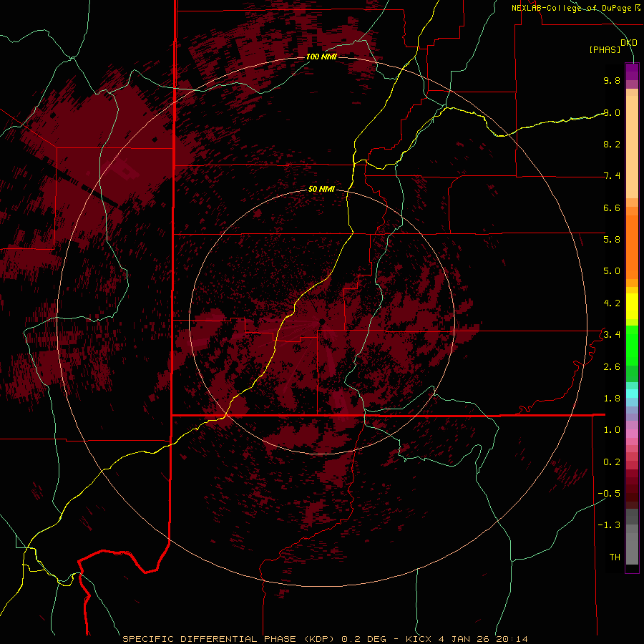Pick the bright green color bar segment
This screenshot has width=644, height=644.
tap(632, 345)
